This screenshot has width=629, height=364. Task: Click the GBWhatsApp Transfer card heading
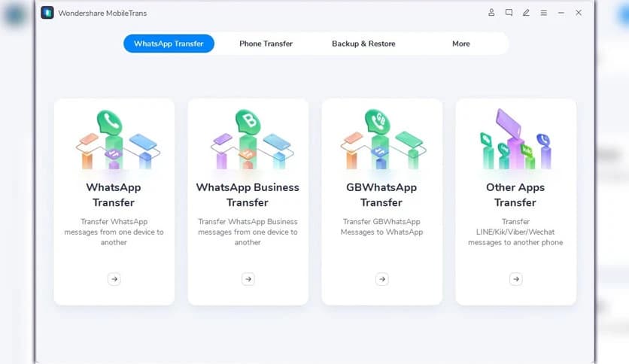point(381,195)
